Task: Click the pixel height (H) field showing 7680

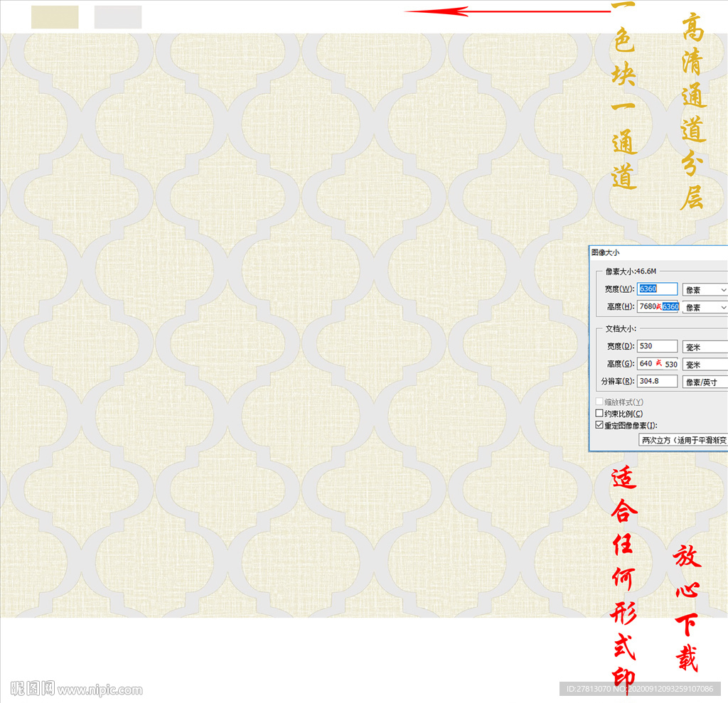Action: point(657,306)
